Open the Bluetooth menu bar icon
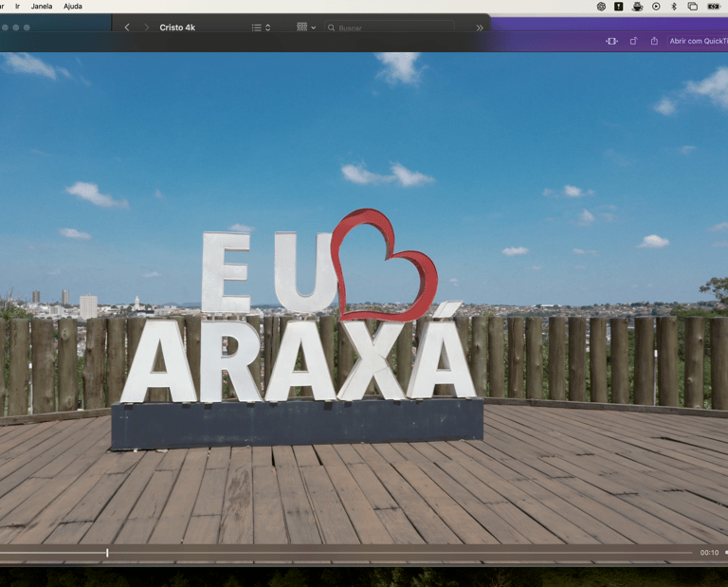The width and height of the screenshot is (728, 587). tap(674, 6)
